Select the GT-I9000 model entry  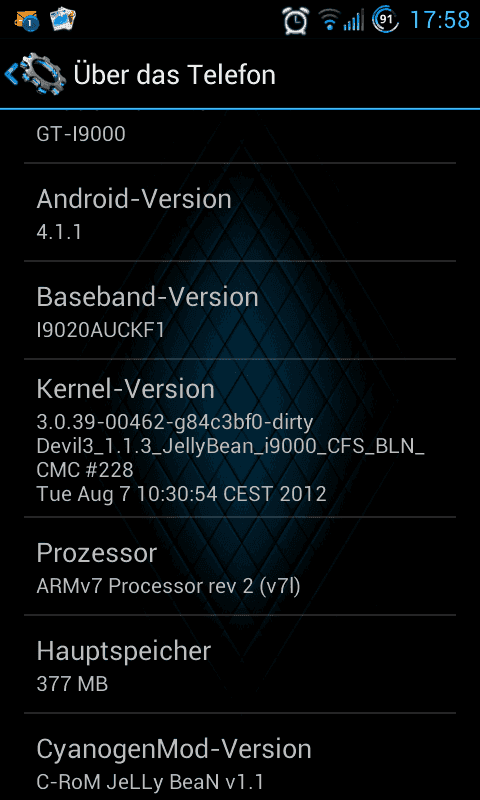coord(240,135)
